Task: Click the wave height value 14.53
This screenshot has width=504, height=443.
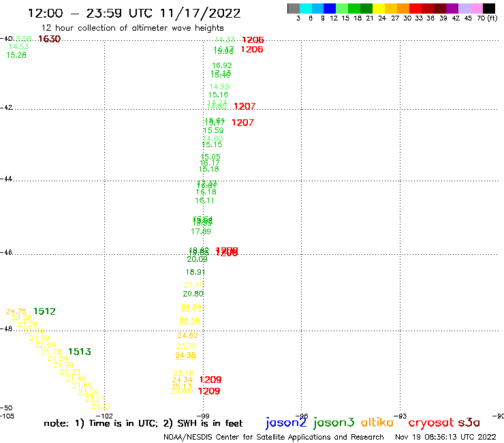Action: (x=18, y=46)
